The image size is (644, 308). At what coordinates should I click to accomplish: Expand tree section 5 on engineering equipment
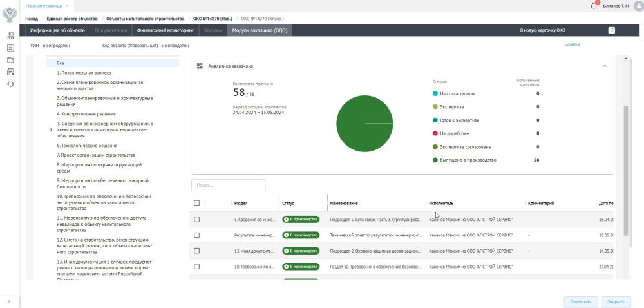[51, 130]
